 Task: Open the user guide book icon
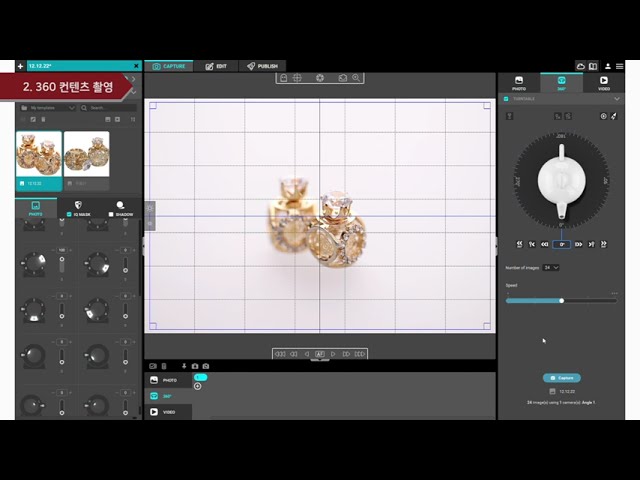coord(593,66)
